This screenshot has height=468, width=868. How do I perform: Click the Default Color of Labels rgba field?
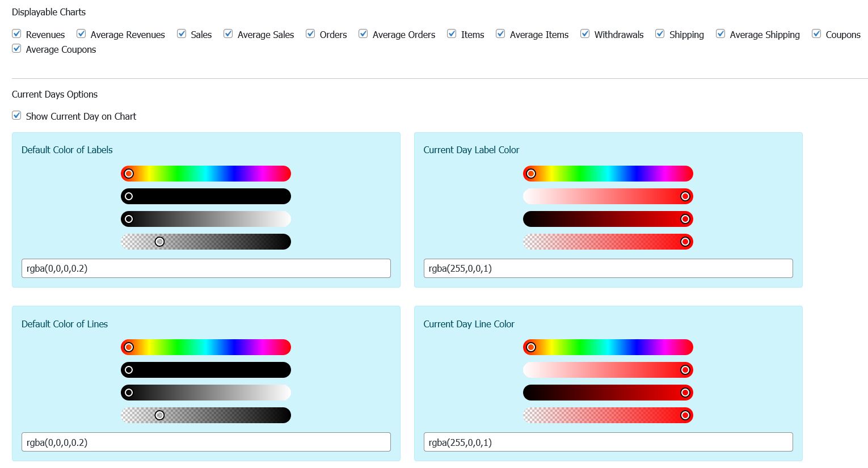tap(206, 268)
